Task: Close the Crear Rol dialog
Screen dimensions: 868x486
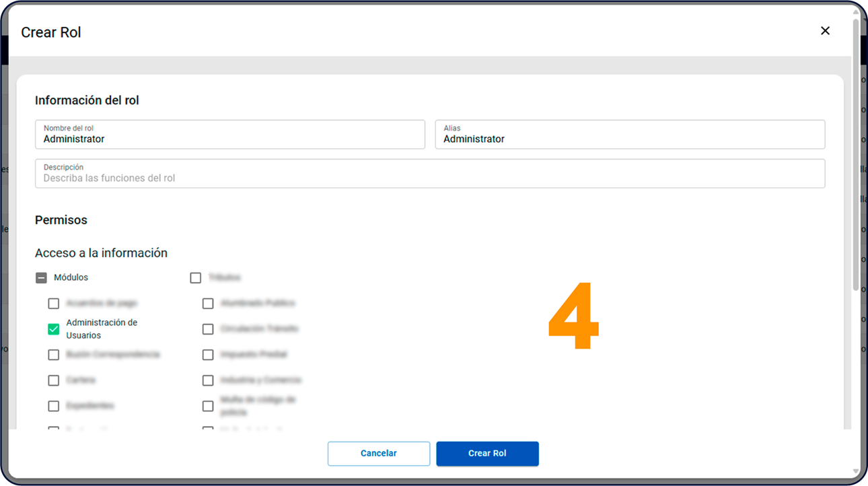Action: tap(825, 31)
